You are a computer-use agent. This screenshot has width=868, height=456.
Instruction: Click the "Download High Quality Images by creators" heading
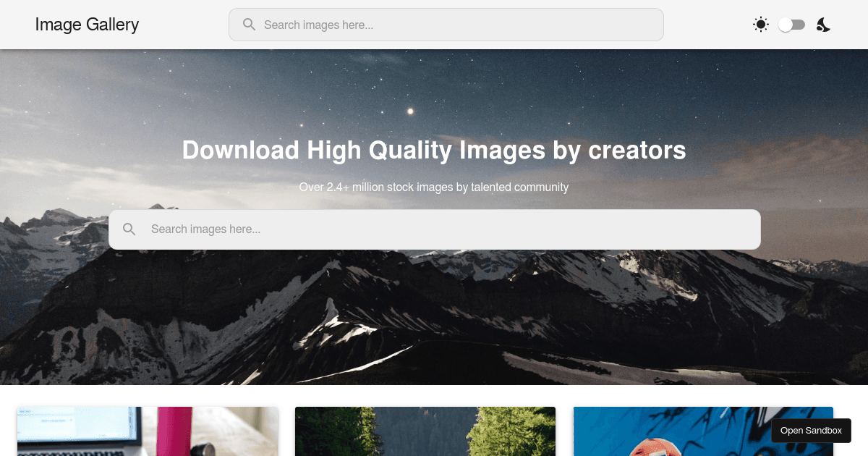coord(434,150)
